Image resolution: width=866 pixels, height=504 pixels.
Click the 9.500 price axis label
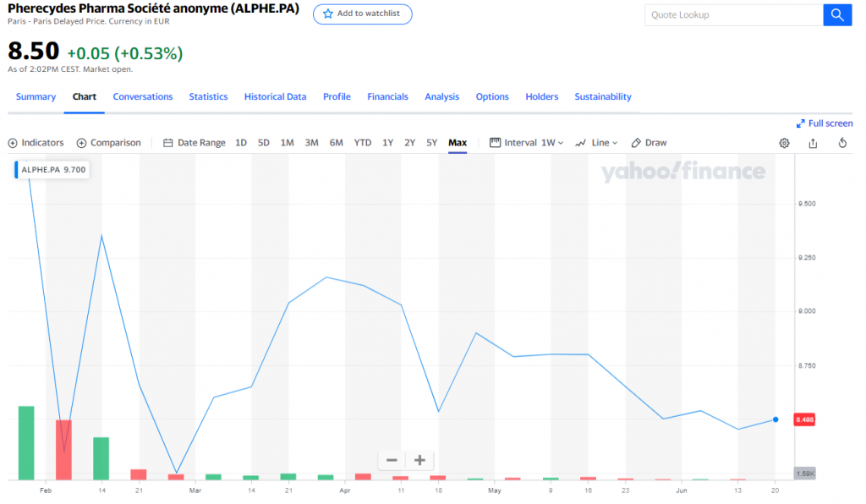pyautogui.click(x=807, y=204)
